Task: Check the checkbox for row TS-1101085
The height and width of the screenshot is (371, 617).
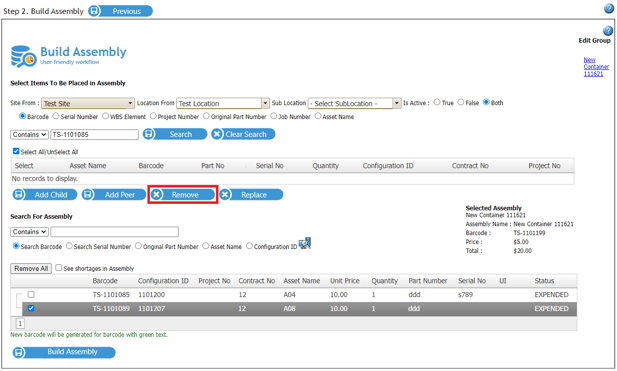Action: click(x=31, y=294)
